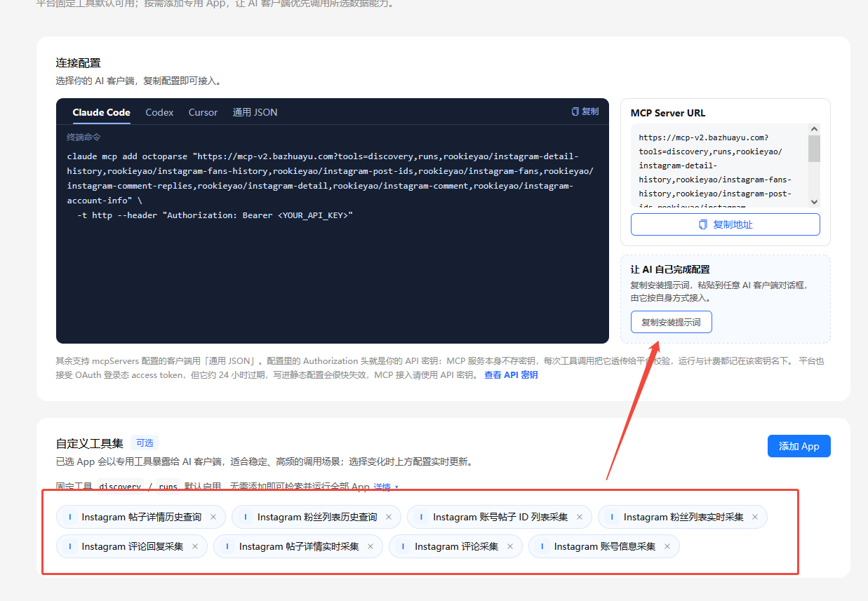Click the claude mcp add command text
868x601 pixels.
click(x=330, y=178)
